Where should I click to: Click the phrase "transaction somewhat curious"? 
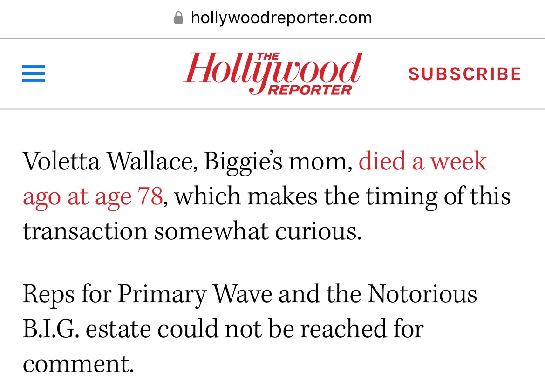pos(192,231)
